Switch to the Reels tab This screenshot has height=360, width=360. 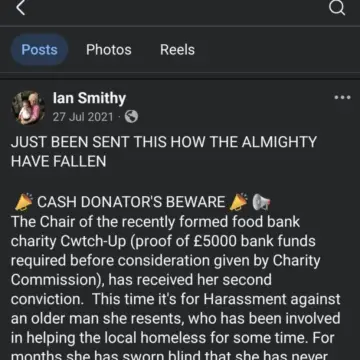point(177,50)
